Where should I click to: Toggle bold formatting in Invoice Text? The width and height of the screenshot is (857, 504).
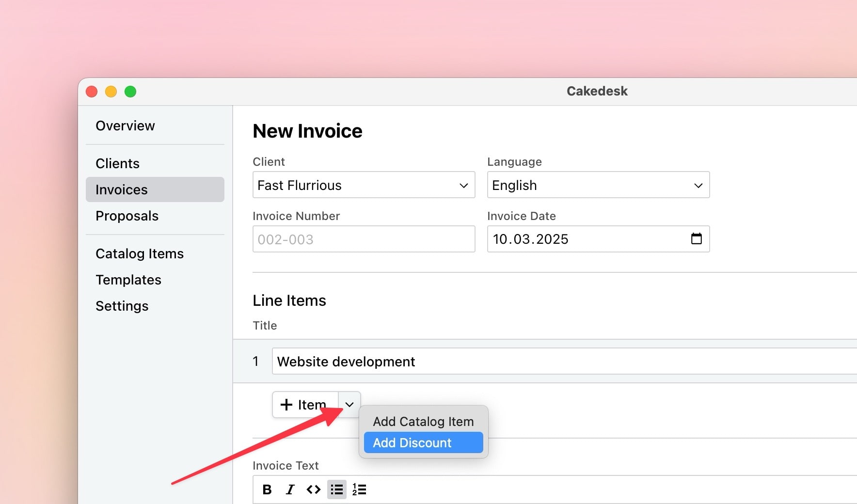267,489
